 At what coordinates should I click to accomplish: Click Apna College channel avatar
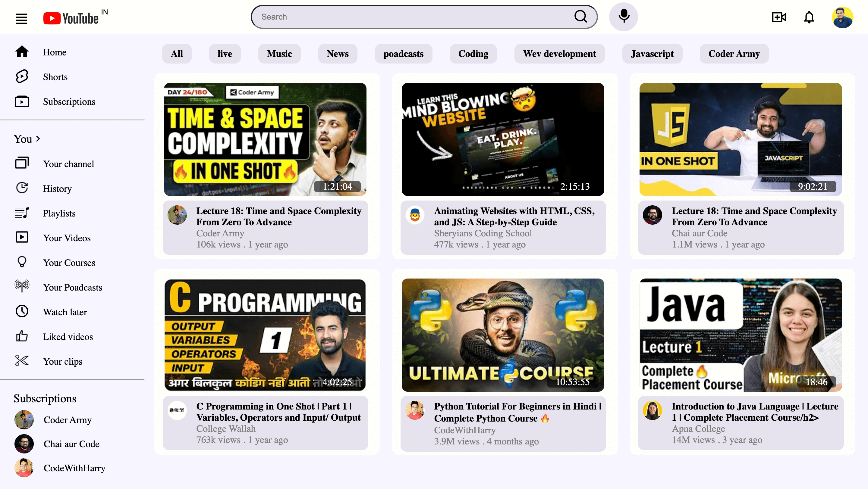[652, 410]
